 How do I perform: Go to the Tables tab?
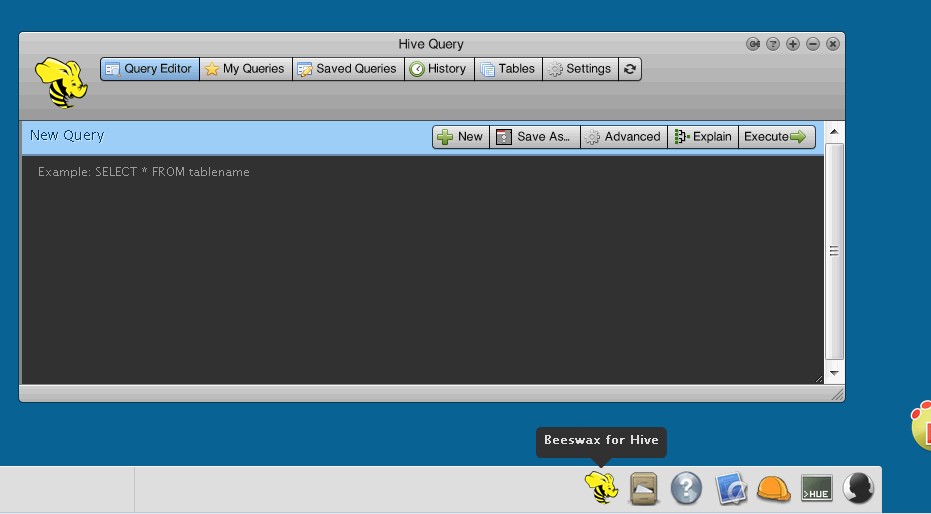[508, 69]
